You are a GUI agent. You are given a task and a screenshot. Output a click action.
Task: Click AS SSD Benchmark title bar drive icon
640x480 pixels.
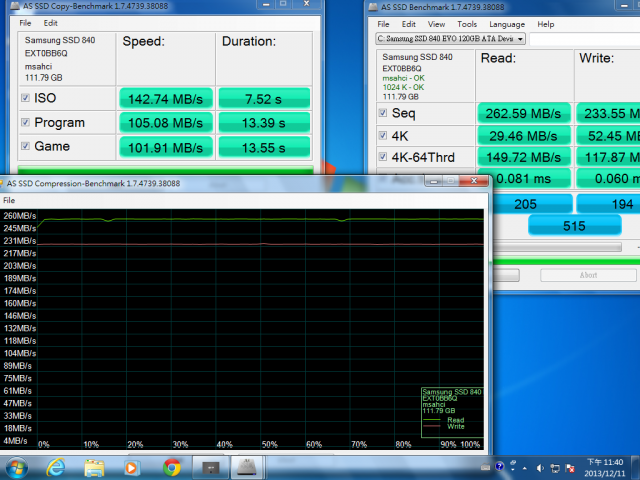(x=373, y=7)
